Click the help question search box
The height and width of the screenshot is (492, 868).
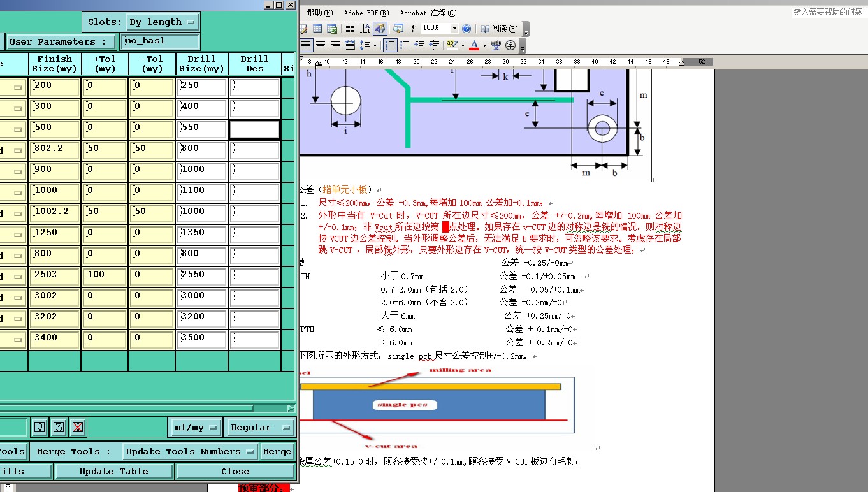828,11
